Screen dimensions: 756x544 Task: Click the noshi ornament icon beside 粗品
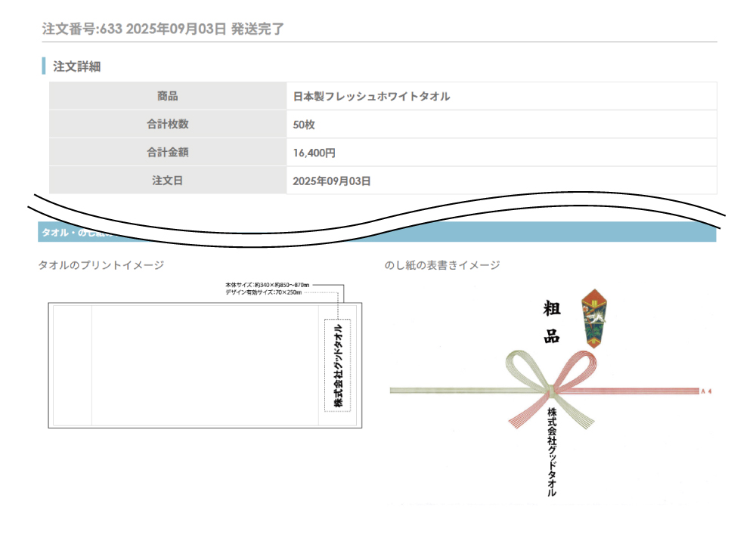pyautogui.click(x=594, y=317)
